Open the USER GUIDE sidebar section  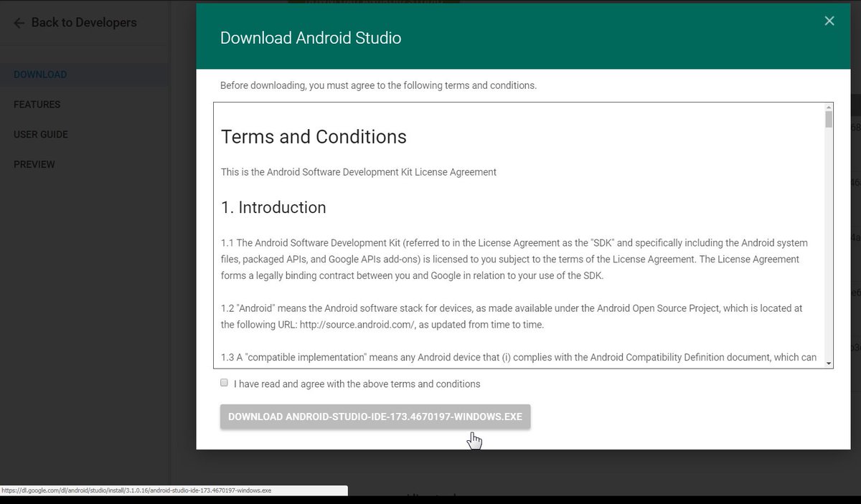coord(41,135)
